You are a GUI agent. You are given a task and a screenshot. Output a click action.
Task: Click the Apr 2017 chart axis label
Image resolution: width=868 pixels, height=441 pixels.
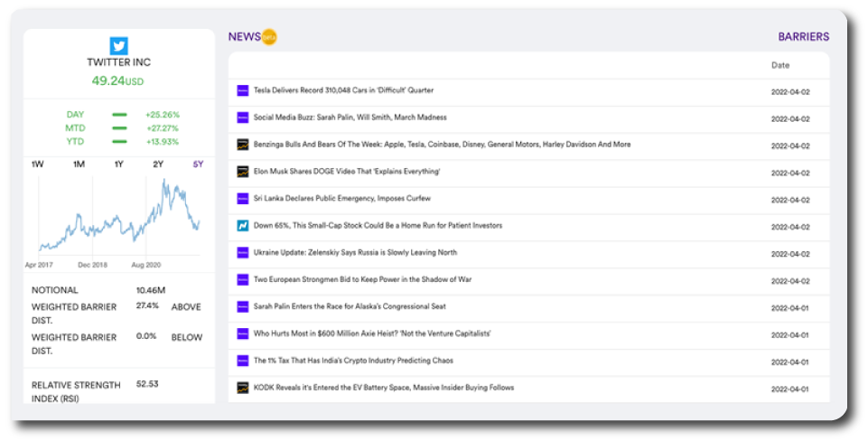point(40,265)
